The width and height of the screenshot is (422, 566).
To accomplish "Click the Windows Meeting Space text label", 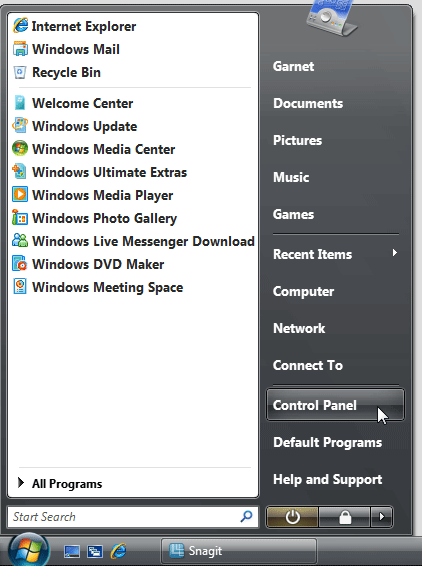I will click(x=108, y=288).
